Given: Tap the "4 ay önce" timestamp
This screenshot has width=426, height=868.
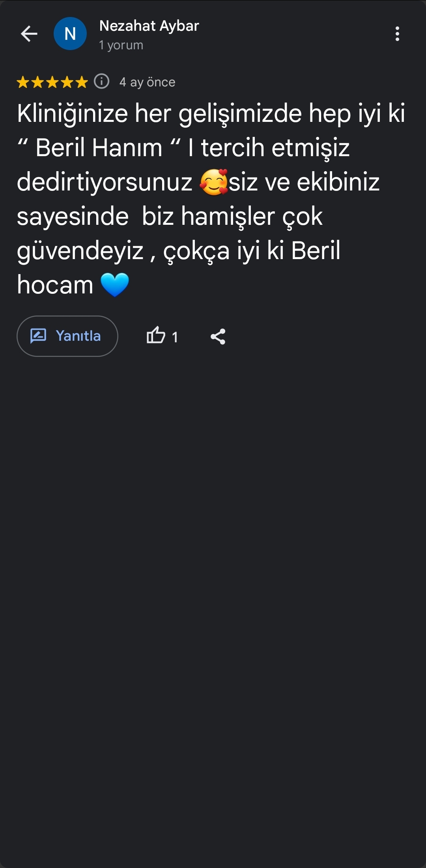Looking at the screenshot, I should tap(147, 82).
